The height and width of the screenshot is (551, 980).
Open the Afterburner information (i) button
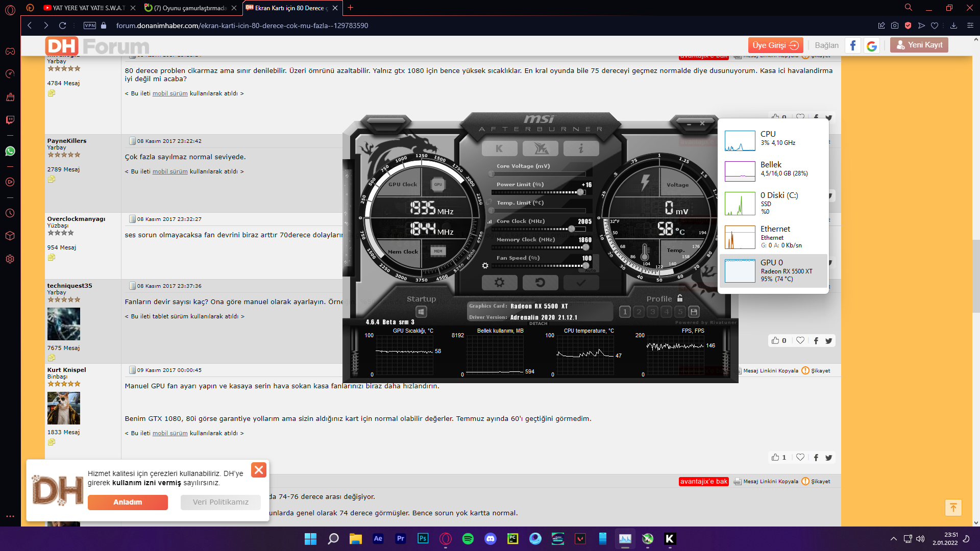(x=581, y=148)
